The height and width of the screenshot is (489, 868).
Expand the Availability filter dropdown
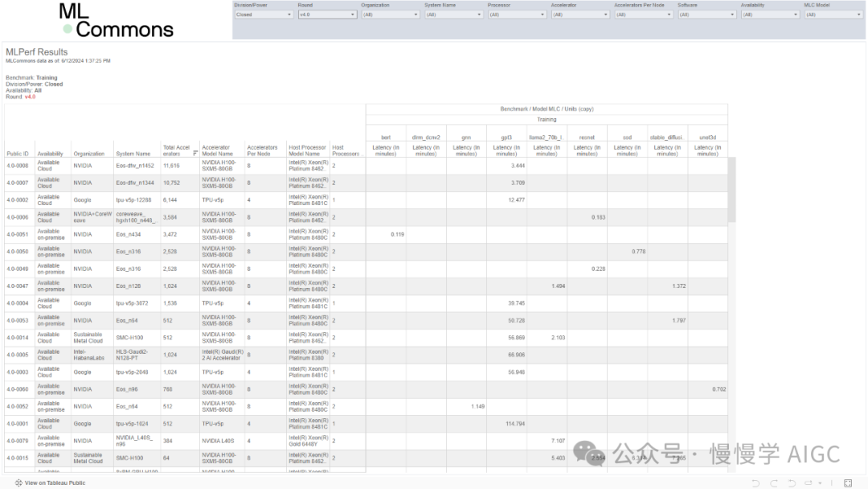point(770,15)
